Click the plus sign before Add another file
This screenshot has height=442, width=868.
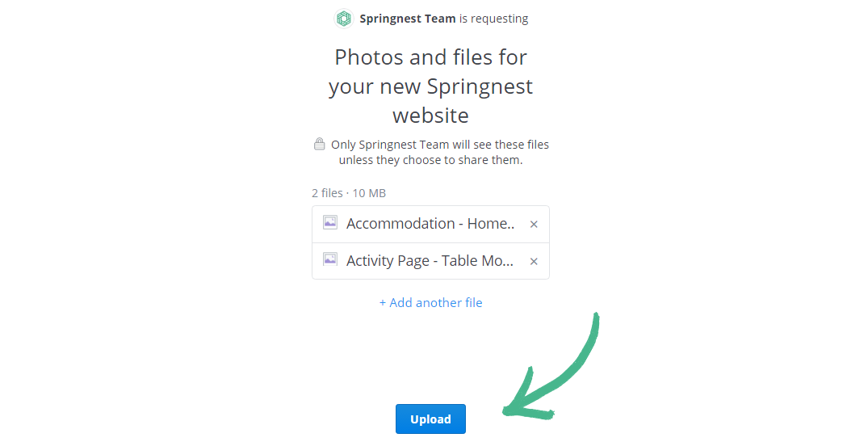click(x=383, y=303)
